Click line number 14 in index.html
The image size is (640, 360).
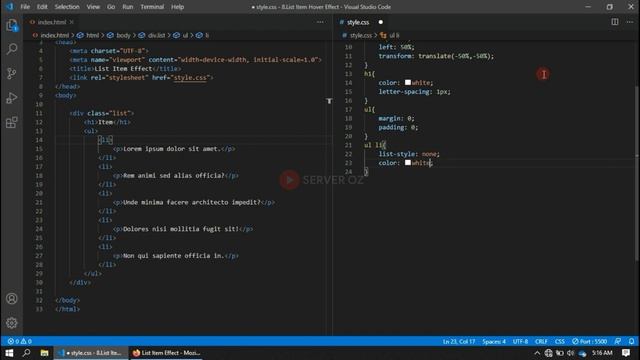click(x=39, y=140)
